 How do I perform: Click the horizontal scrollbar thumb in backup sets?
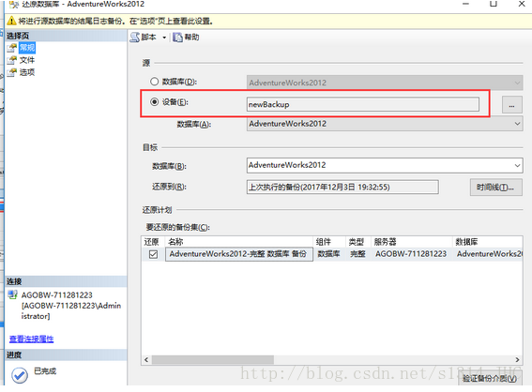[x=213, y=359]
